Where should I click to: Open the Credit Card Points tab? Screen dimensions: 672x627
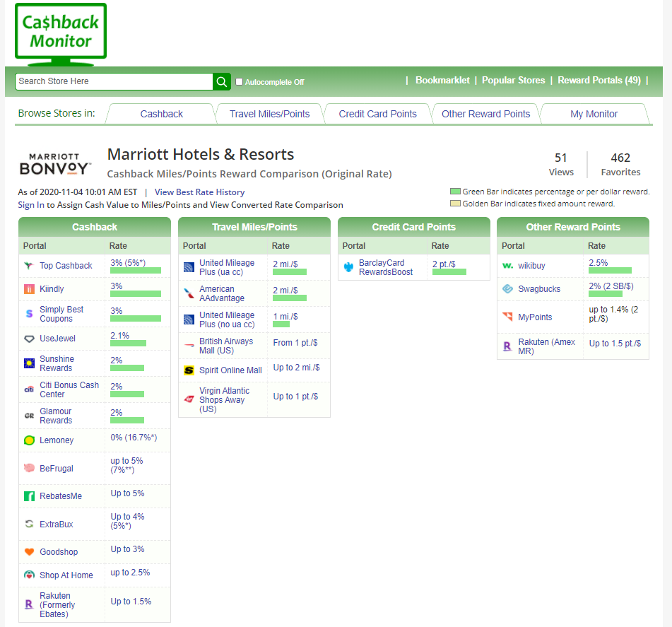pyautogui.click(x=377, y=113)
